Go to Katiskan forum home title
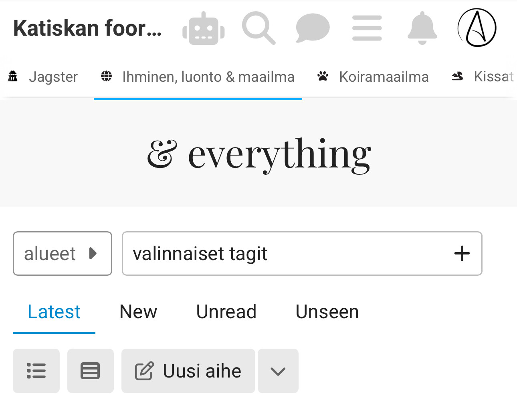 coord(87,28)
